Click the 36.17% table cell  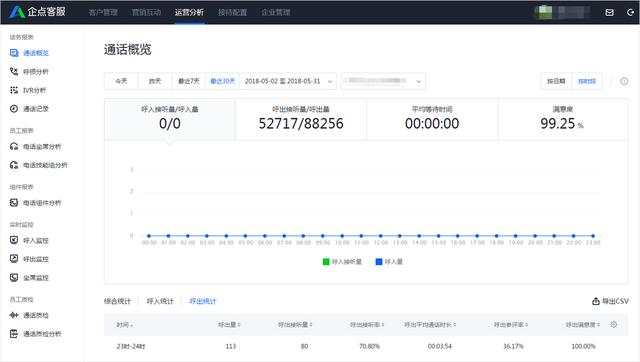(x=513, y=346)
